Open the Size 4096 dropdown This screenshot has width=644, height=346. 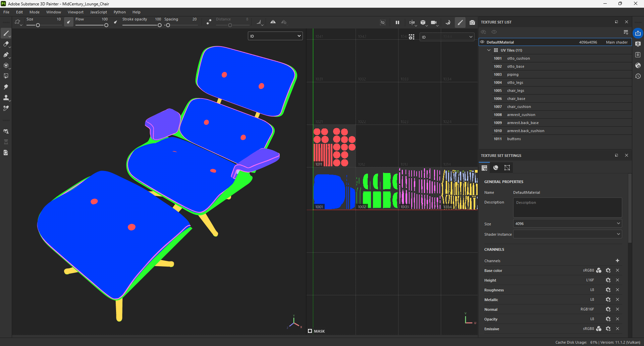pos(567,224)
